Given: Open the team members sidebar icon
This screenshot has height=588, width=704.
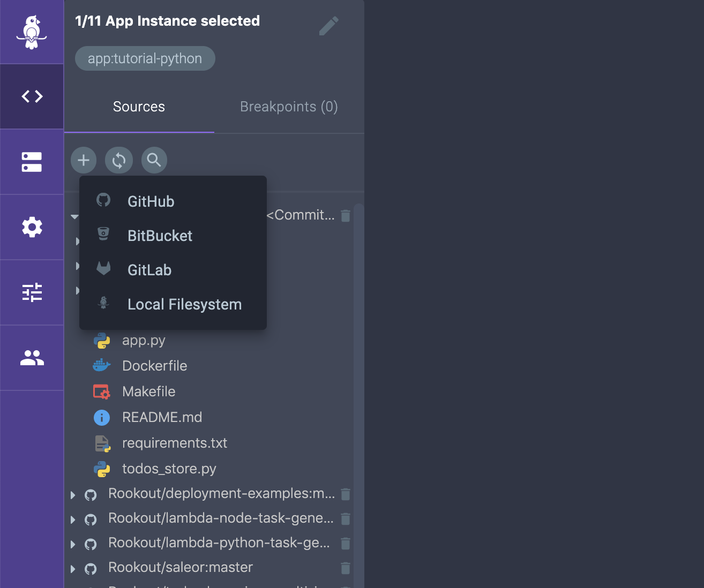Looking at the screenshot, I should point(32,358).
